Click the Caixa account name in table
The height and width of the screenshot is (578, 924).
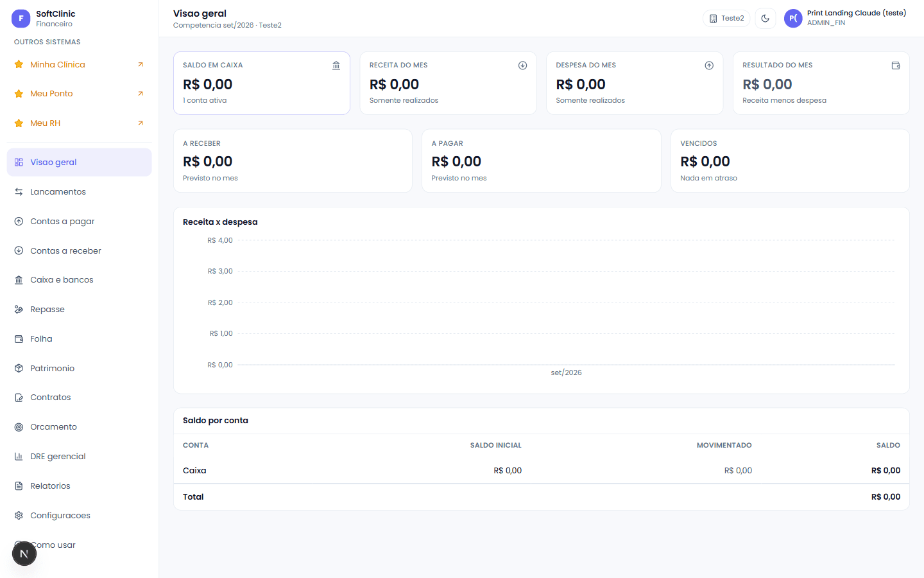coord(194,471)
